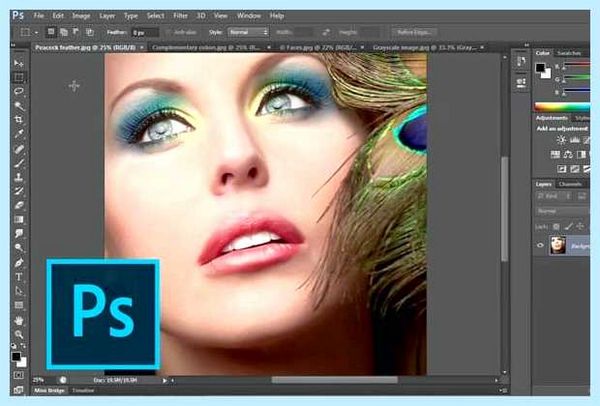Image resolution: width=600 pixels, height=406 pixels.
Task: Pick a color from the spectrum ramp
Action: click(562, 107)
